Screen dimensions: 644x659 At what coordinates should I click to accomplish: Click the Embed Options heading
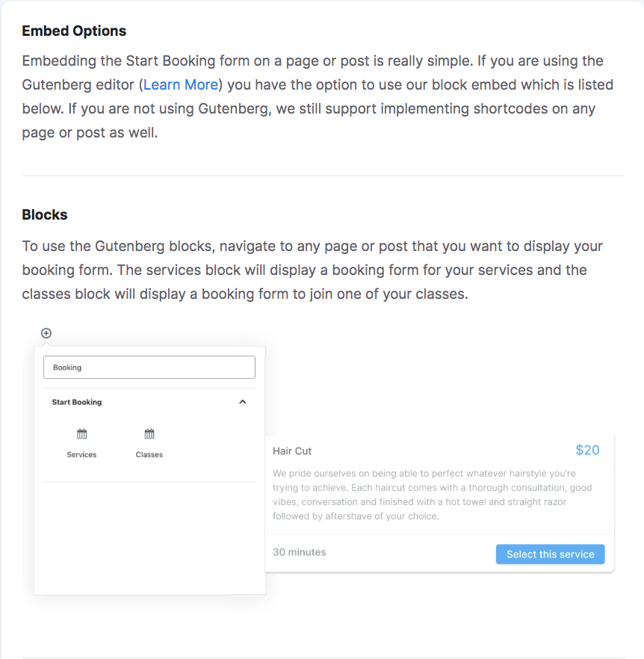(x=74, y=31)
